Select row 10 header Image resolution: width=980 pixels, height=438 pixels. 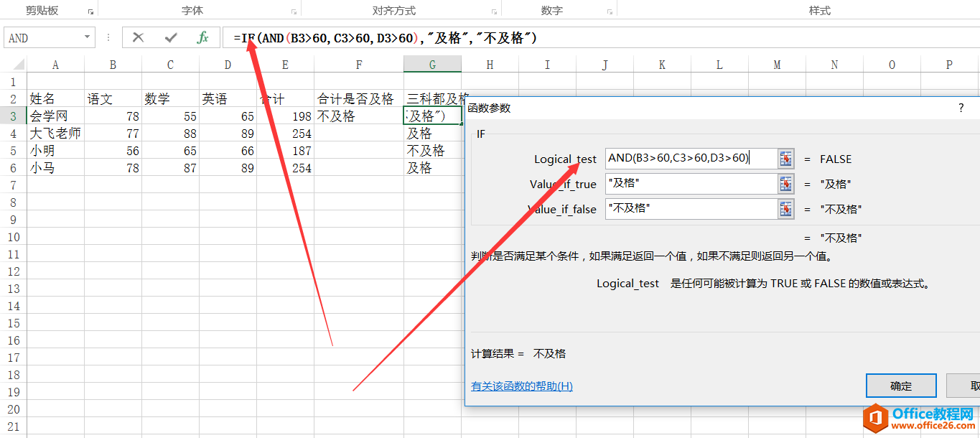13,237
